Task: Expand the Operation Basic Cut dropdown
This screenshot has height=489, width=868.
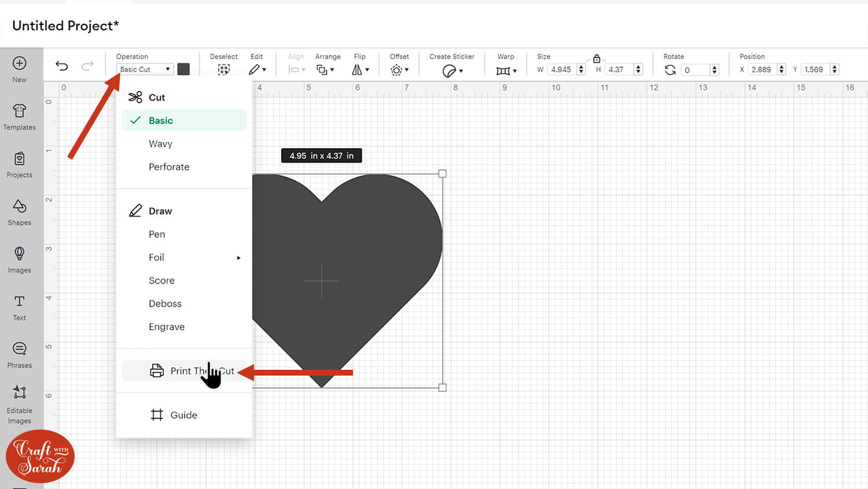Action: coord(145,69)
